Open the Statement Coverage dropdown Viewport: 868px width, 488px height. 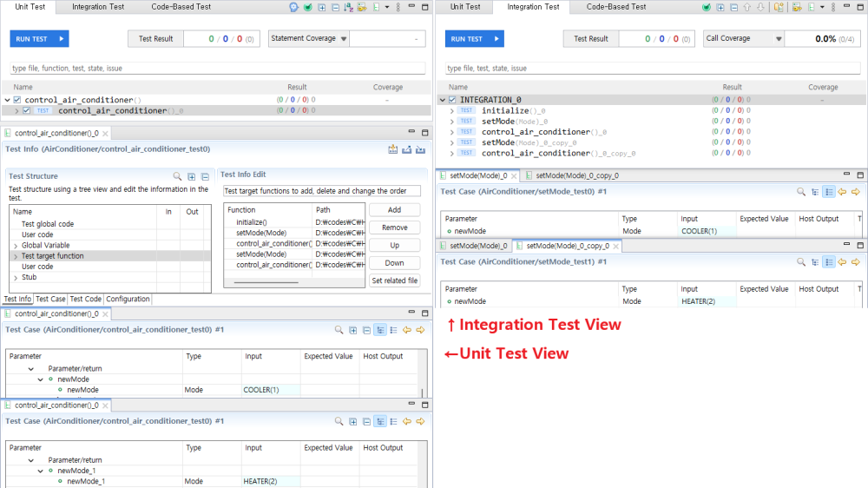(344, 39)
